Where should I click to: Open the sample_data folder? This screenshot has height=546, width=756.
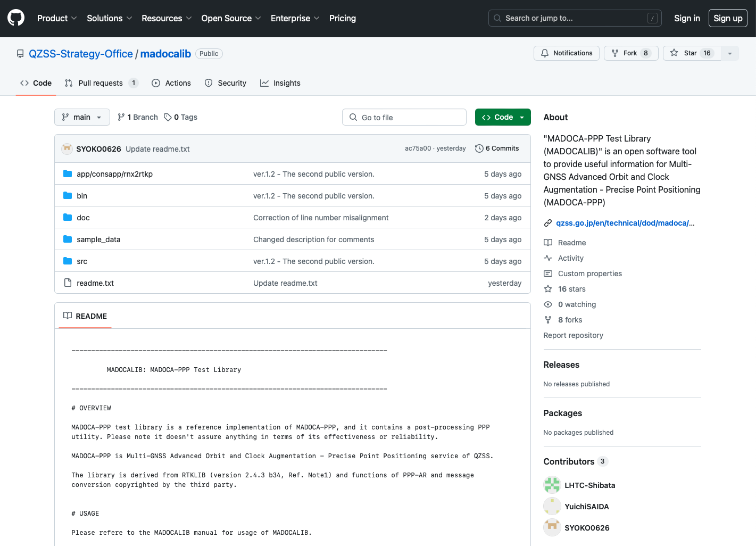point(98,239)
